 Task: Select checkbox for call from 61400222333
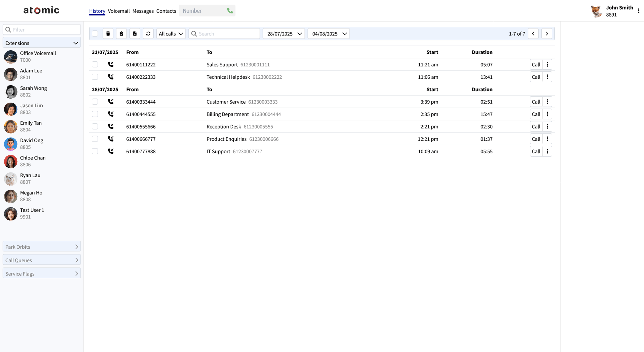click(x=95, y=77)
